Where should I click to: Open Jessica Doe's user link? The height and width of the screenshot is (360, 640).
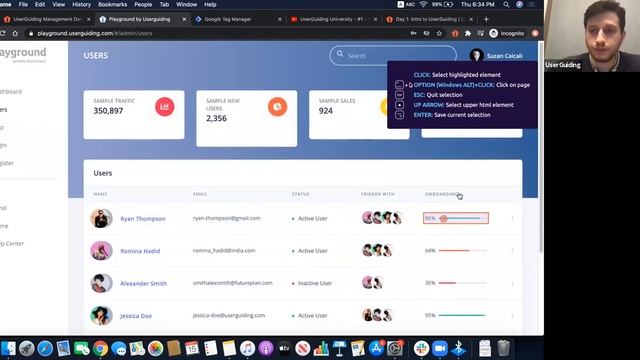tap(136, 316)
